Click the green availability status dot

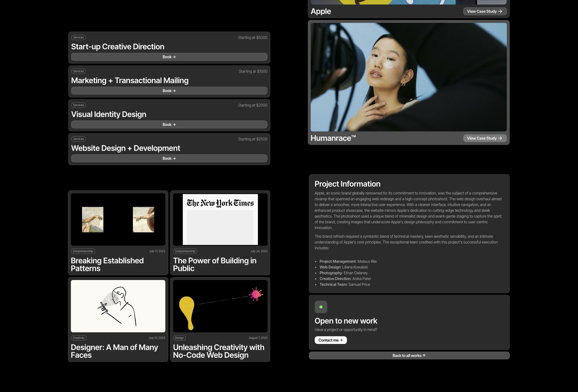[x=321, y=307]
